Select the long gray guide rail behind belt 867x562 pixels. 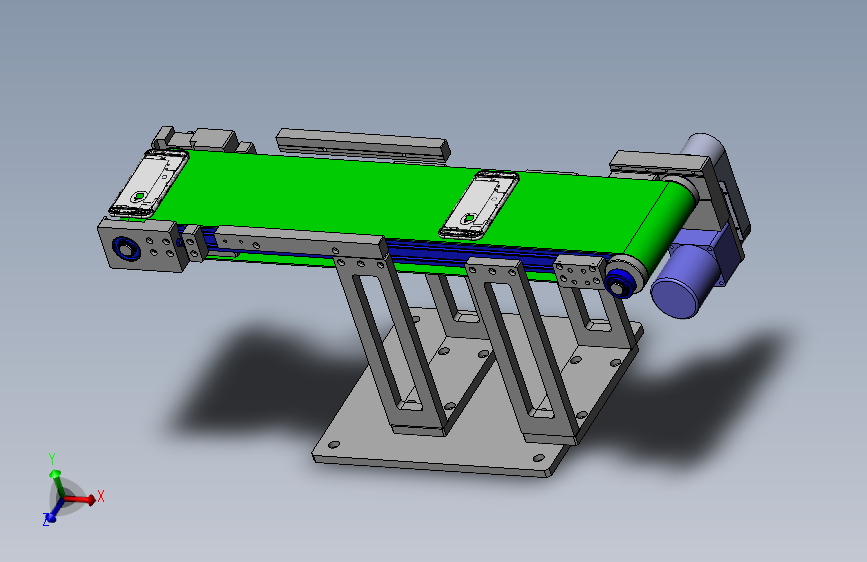point(363,145)
